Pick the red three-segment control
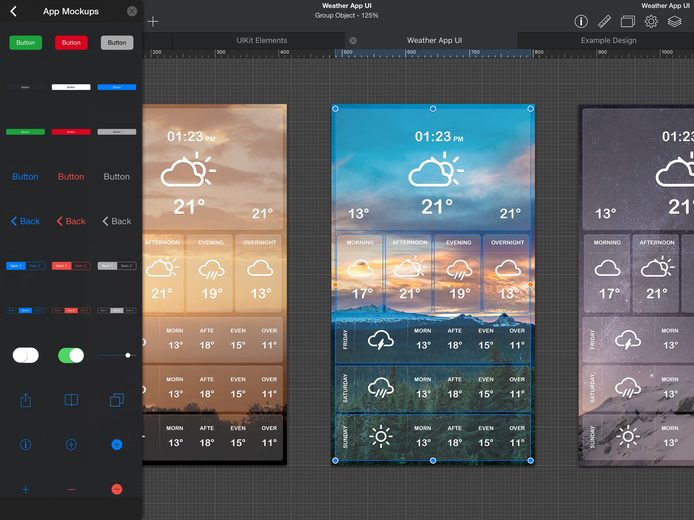694x520 pixels. [71, 310]
